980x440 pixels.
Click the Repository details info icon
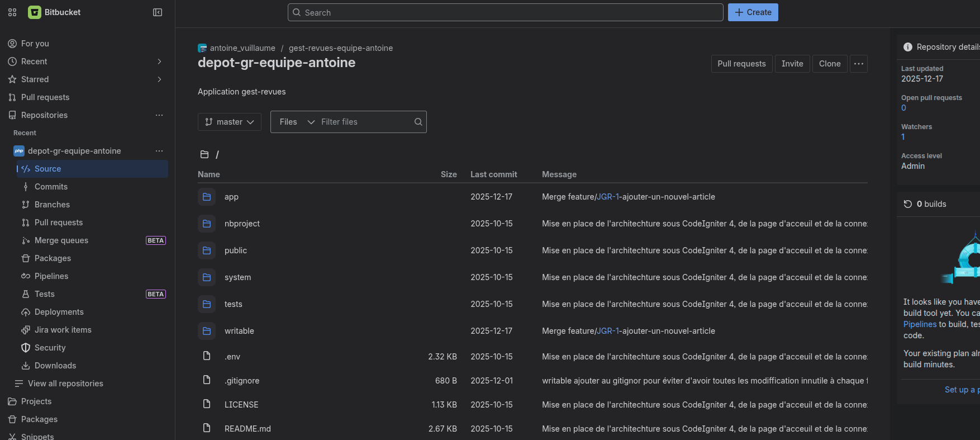tap(908, 47)
